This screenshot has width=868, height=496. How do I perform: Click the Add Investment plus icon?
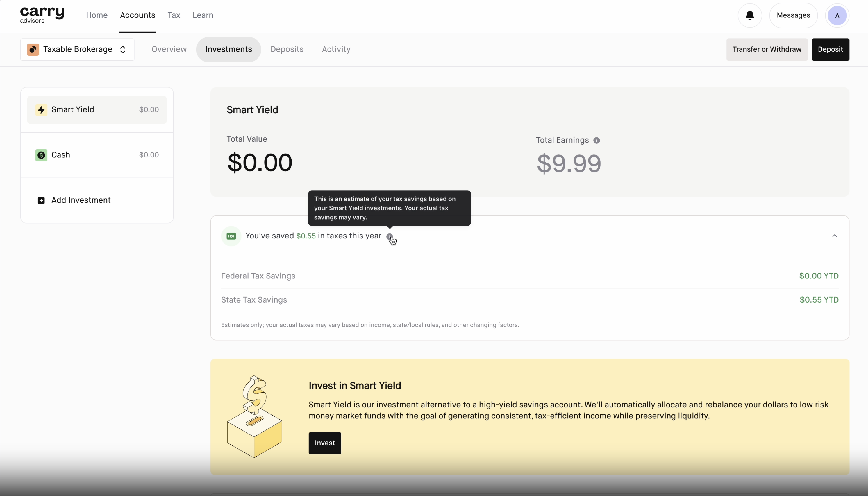[41, 200]
